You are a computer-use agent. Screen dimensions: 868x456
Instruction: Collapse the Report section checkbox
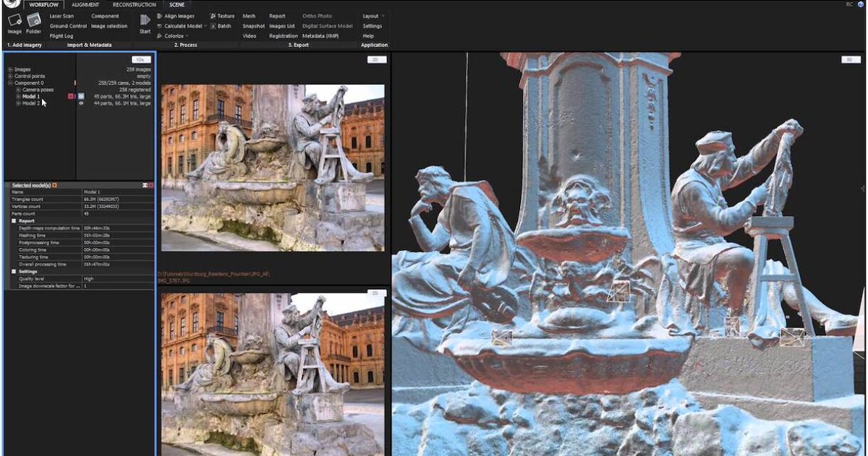14,220
